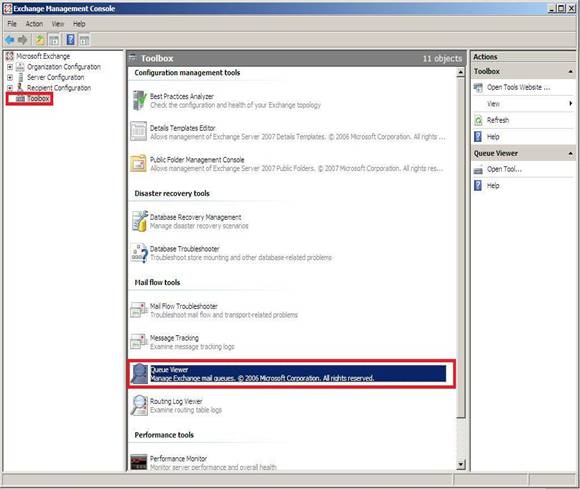
Task: Click the blue Help toolbar icon
Action: [x=70, y=40]
